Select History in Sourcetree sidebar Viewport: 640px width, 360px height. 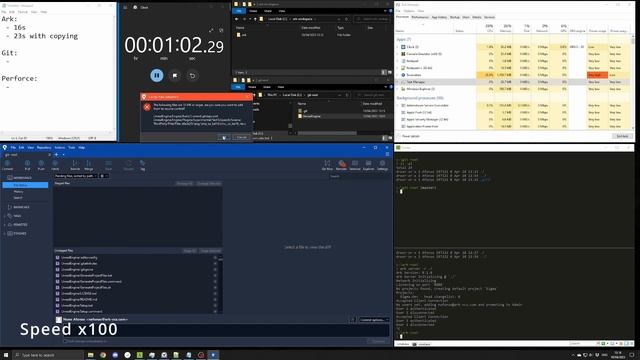[19, 191]
